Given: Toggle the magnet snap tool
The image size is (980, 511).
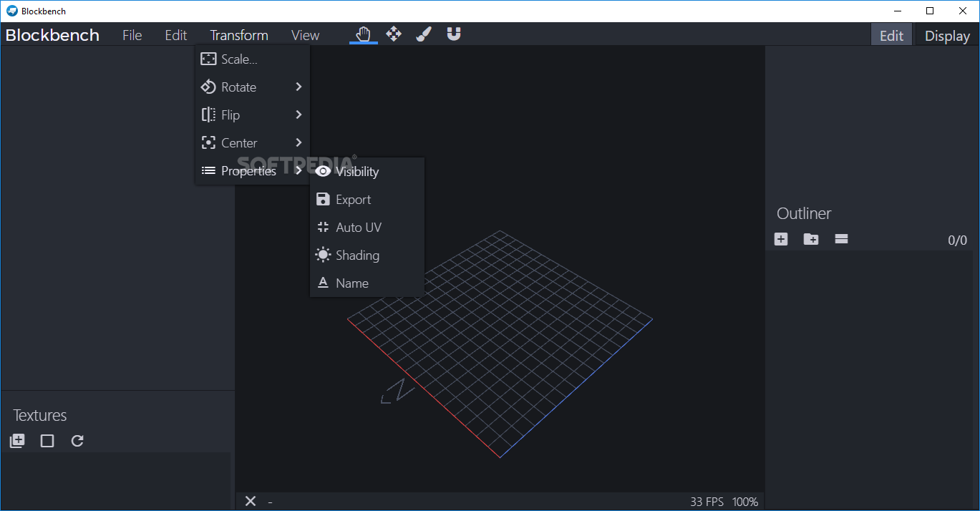Looking at the screenshot, I should 454,34.
